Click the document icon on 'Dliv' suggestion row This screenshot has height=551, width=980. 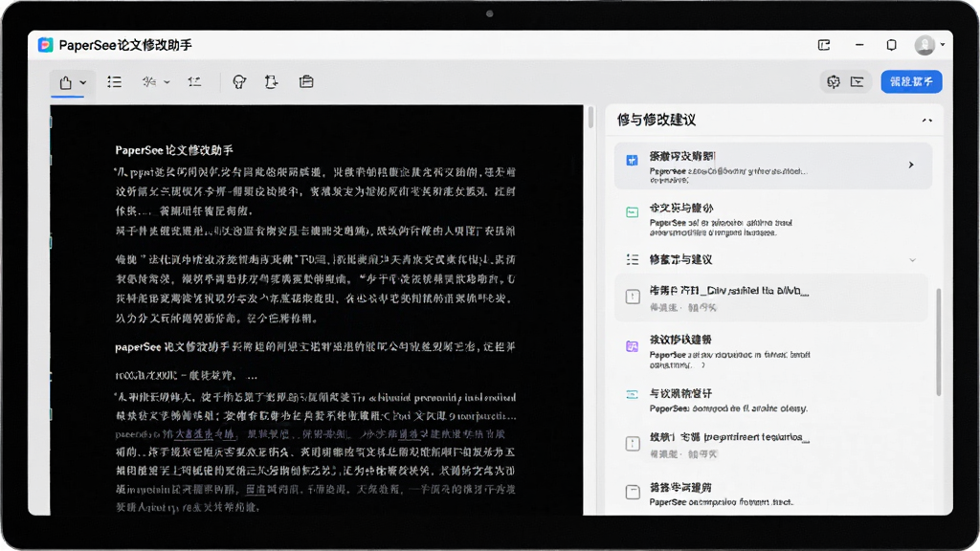click(x=633, y=297)
